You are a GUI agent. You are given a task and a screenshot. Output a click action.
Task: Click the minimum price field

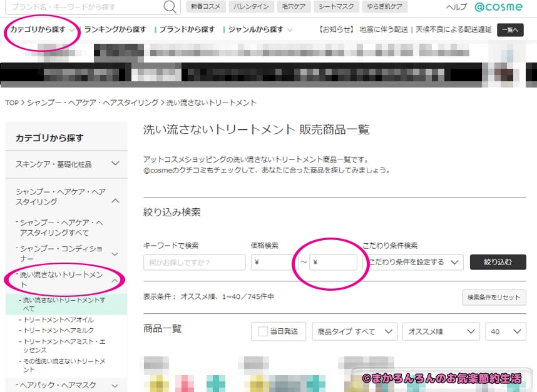[x=274, y=263]
